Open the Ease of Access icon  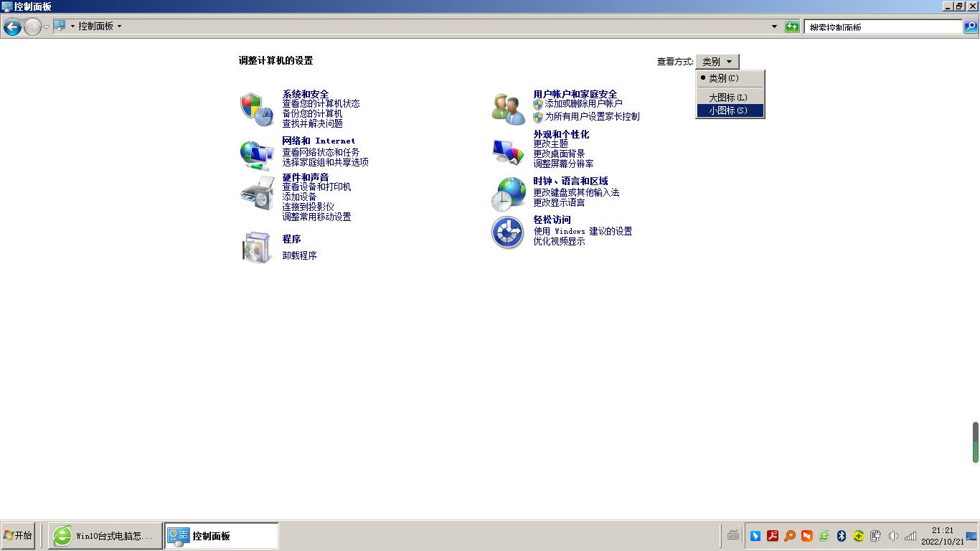508,232
